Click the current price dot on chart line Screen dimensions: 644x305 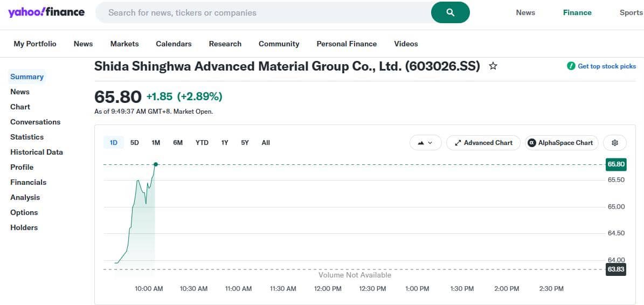point(156,164)
